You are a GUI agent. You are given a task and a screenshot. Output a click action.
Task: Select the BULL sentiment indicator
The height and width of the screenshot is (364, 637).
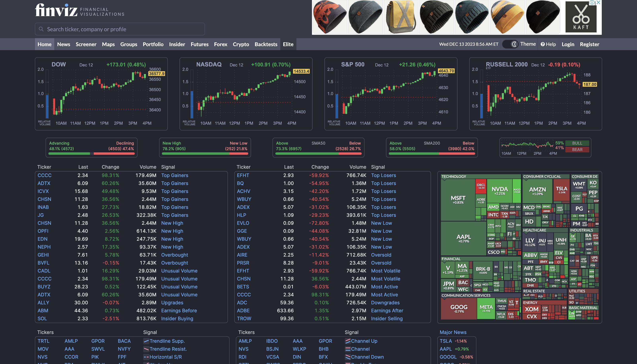(577, 143)
